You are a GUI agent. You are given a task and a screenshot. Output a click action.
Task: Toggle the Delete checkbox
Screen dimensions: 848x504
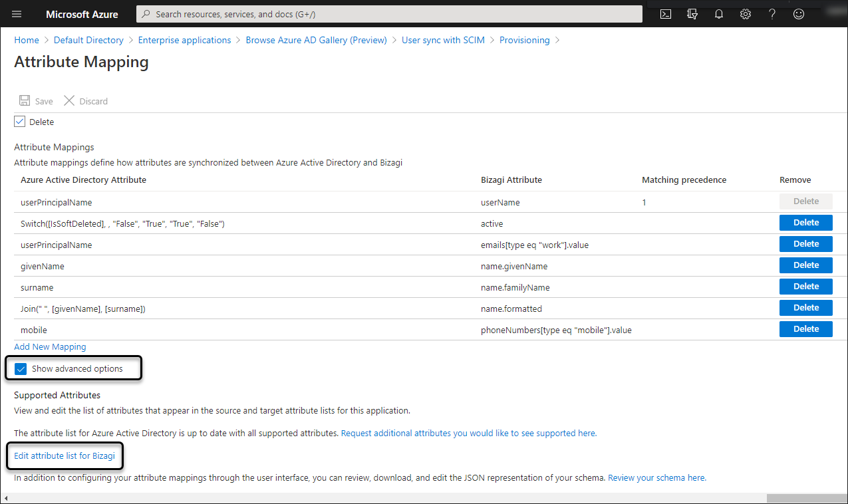tap(20, 122)
